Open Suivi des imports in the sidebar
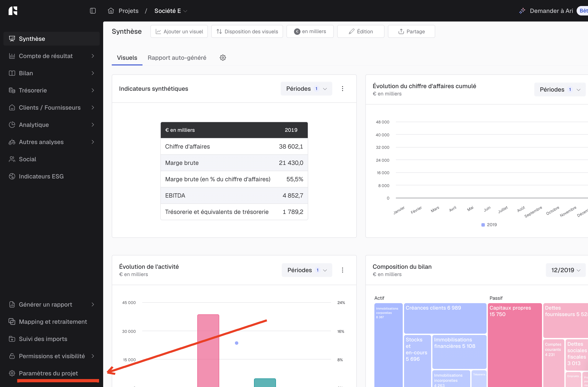Viewport: 588px width, 387px height. [52, 339]
